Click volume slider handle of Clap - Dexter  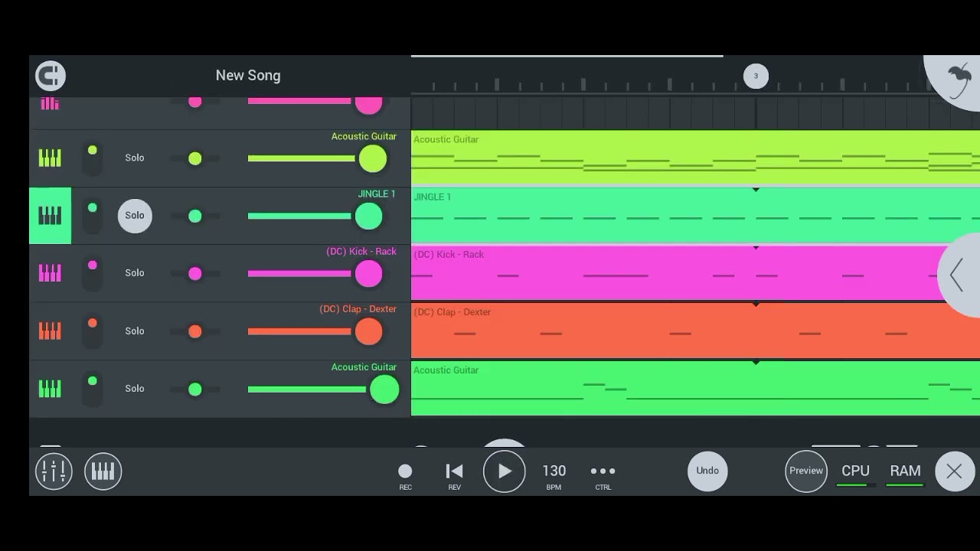(368, 331)
